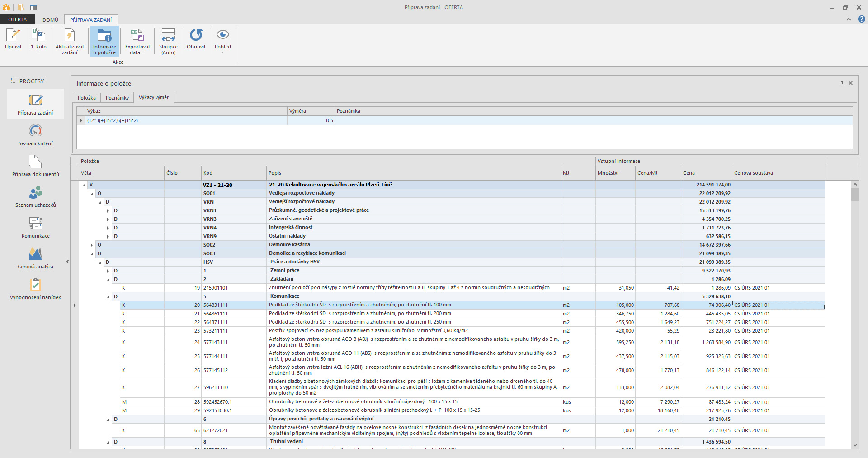Click the vertical scrollbar down arrow
Image resolution: width=868 pixels, height=458 pixels.
(854, 445)
